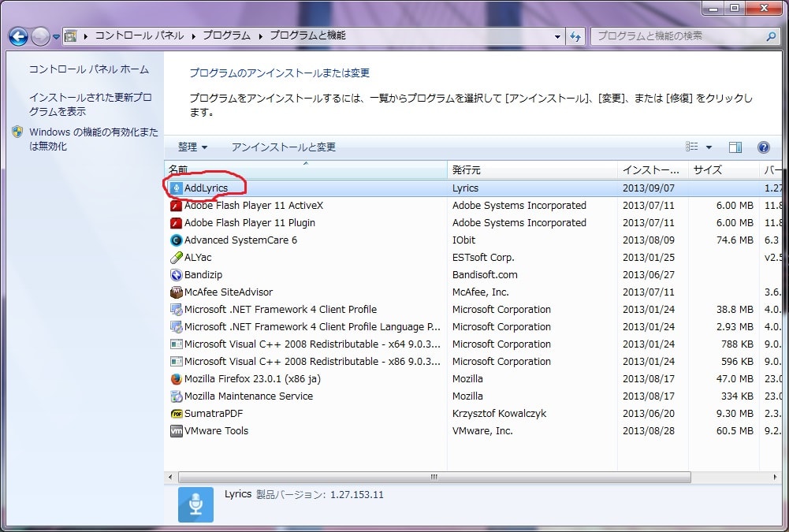This screenshot has height=532, width=789.
Task: Click the SumatraPDF icon
Action: click(x=176, y=414)
